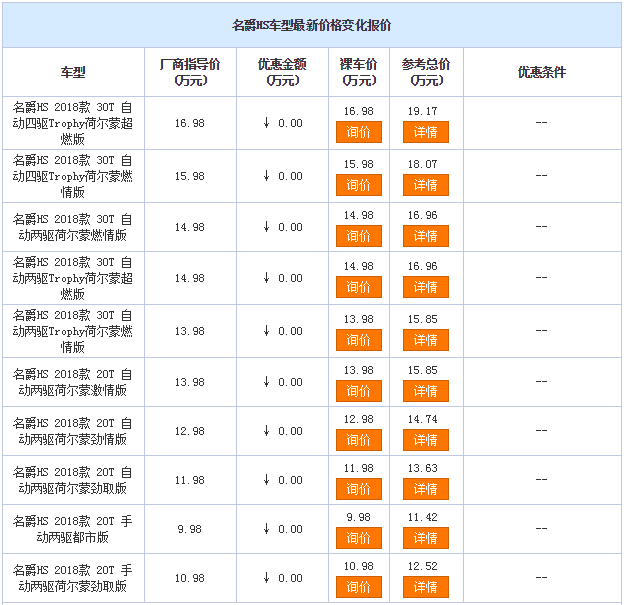Click total price value 14.74
Screen dimensions: 624x605
pyautogui.click(x=423, y=419)
